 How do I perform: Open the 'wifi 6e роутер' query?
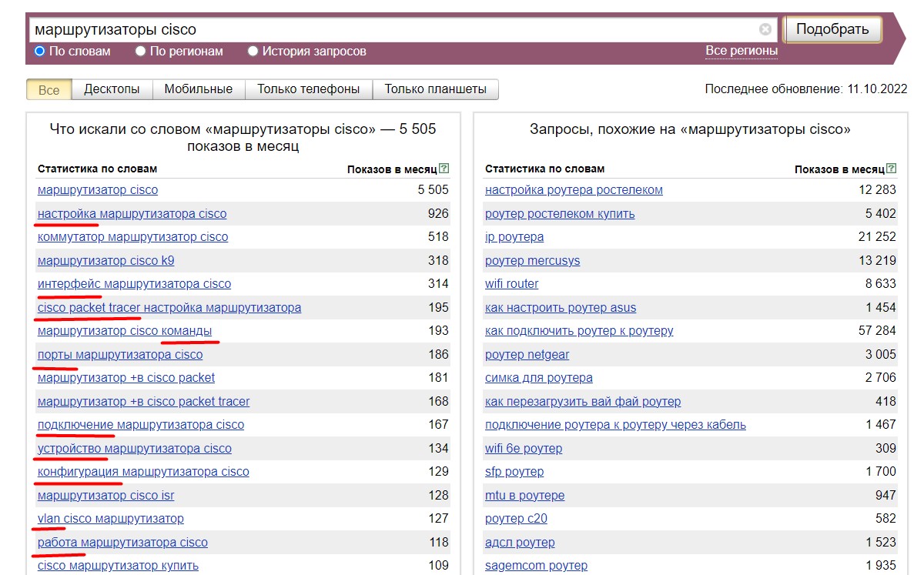pyautogui.click(x=524, y=449)
